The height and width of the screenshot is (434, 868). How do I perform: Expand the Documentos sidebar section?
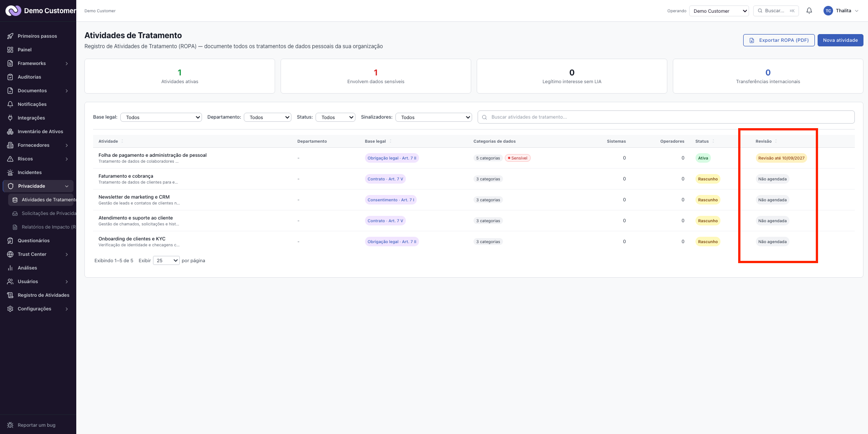[x=38, y=90]
